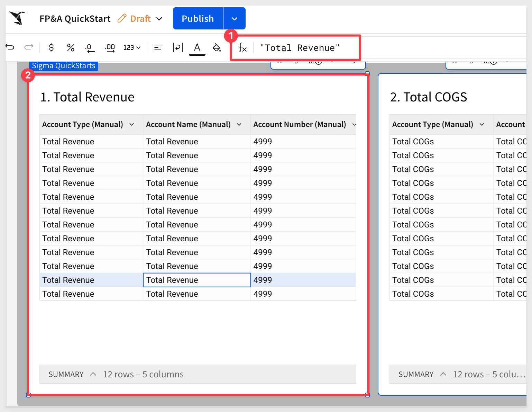The image size is (532, 412).
Task: Click the last 4999 cell in Total Revenue table
Action: (x=303, y=294)
